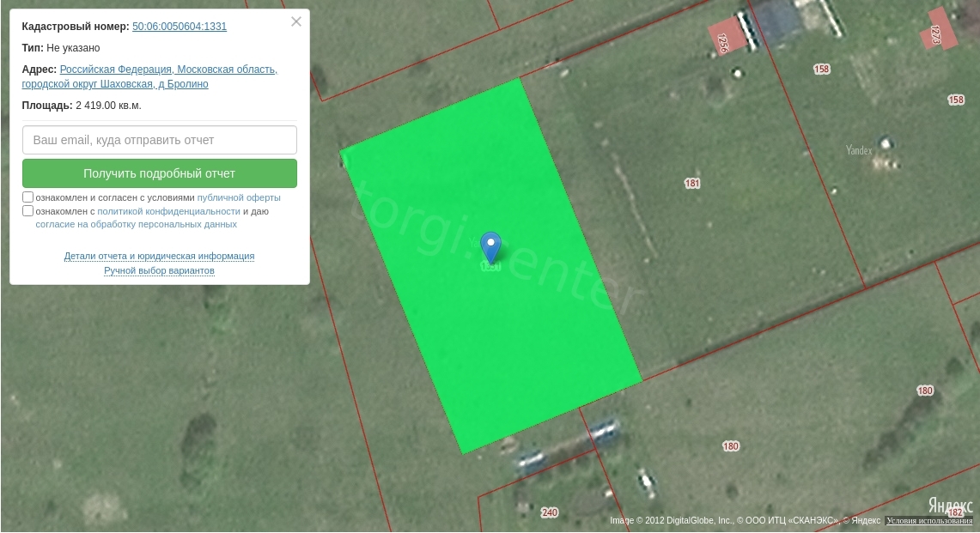Expand 'Ручной выбор вариантов'
This screenshot has width=980, height=533.
click(159, 270)
